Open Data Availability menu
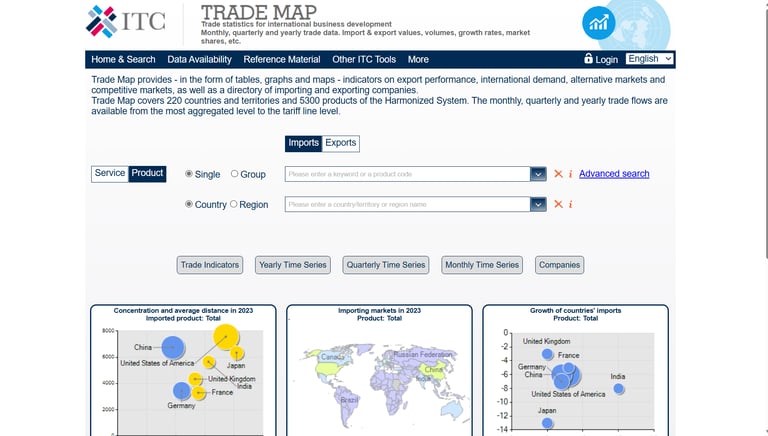This screenshot has height=436, width=768. 199,59
